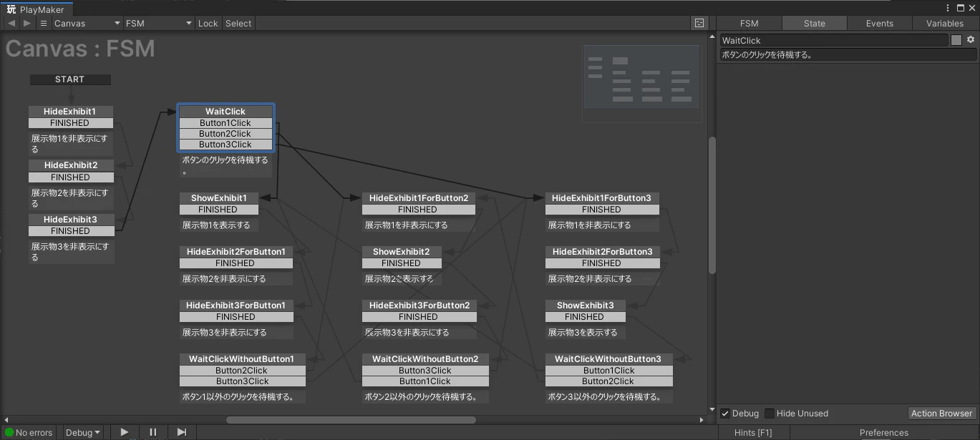The image size is (980, 440).
Task: Select the HideExhibit1ForButton3 state
Action: 601,198
